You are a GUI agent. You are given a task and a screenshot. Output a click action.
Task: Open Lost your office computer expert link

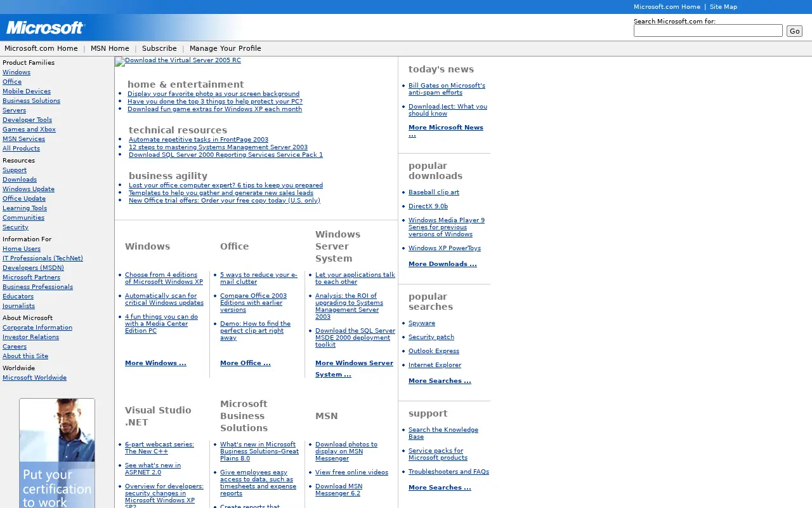tap(226, 185)
